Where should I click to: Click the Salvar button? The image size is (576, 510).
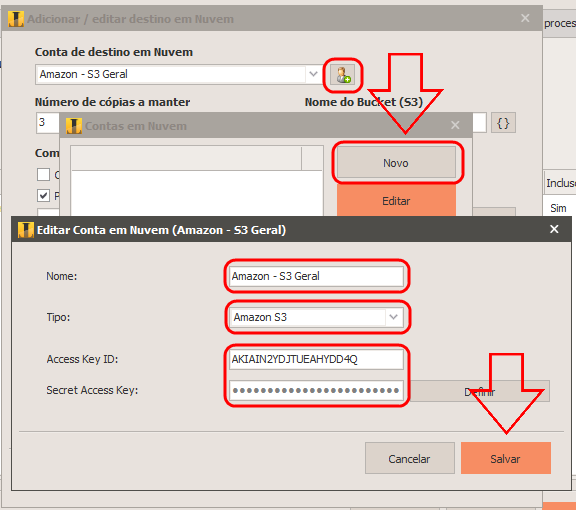505,458
